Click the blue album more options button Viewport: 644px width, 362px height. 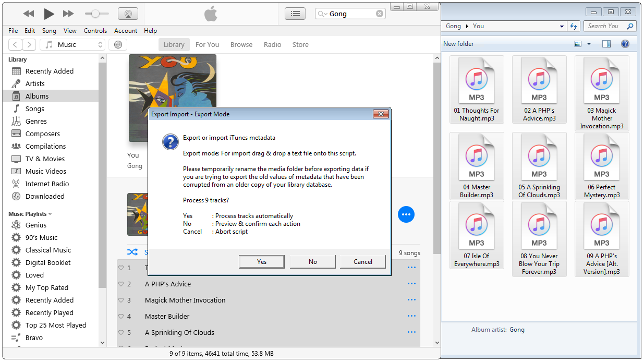tap(406, 214)
